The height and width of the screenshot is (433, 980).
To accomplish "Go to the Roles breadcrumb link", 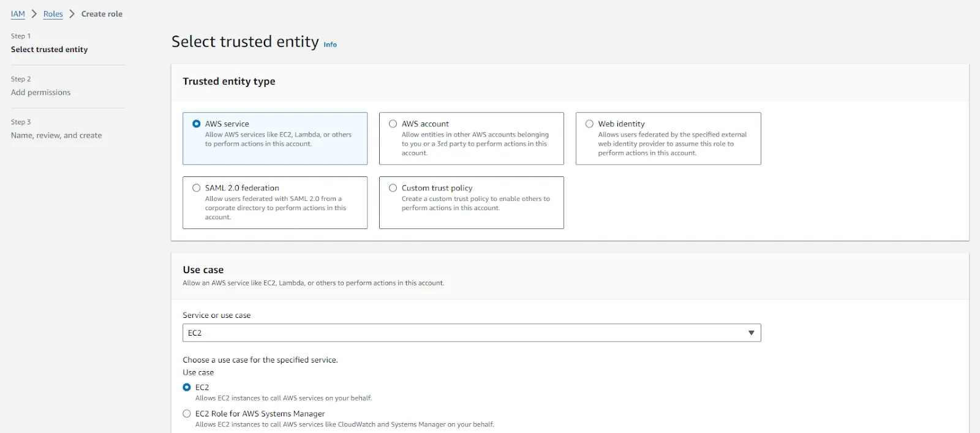I will point(53,14).
